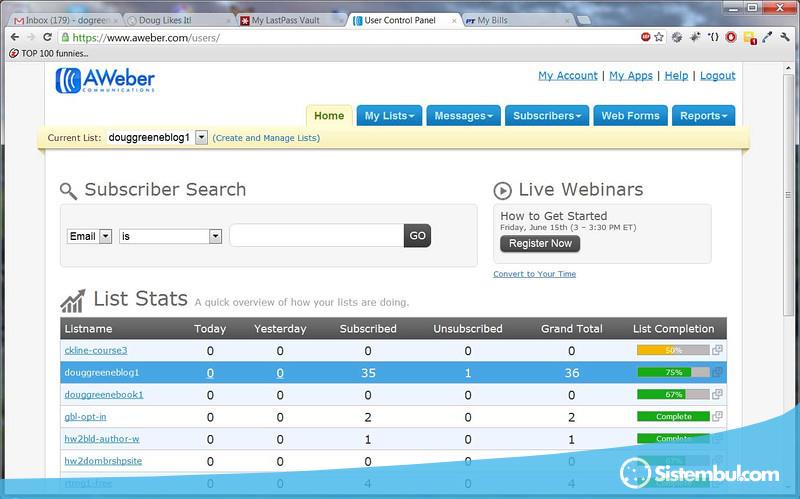The image size is (800, 499).
Task: Click the browser forward arrow
Action: (x=31, y=37)
